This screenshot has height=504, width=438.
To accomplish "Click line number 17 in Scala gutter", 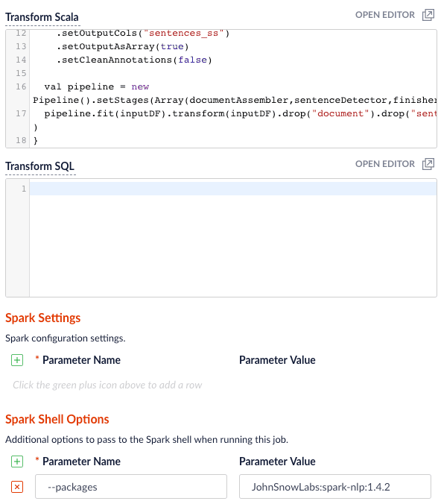I will pos(21,113).
